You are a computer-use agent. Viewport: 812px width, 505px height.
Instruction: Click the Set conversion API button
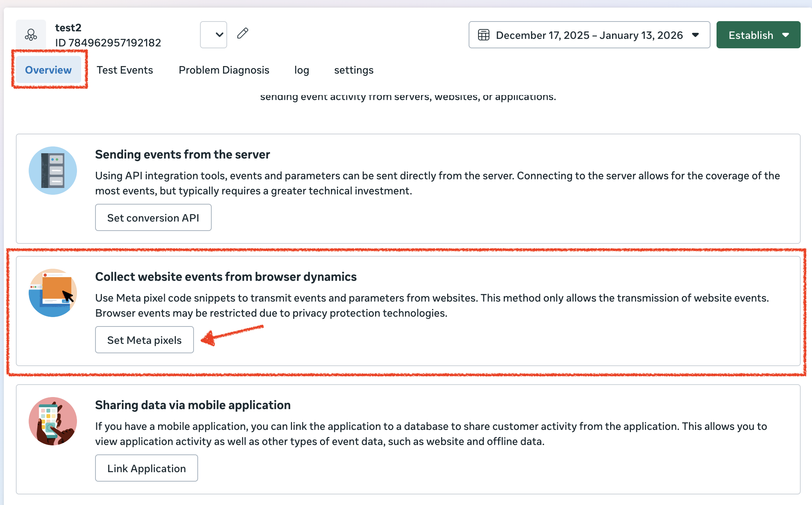(153, 218)
